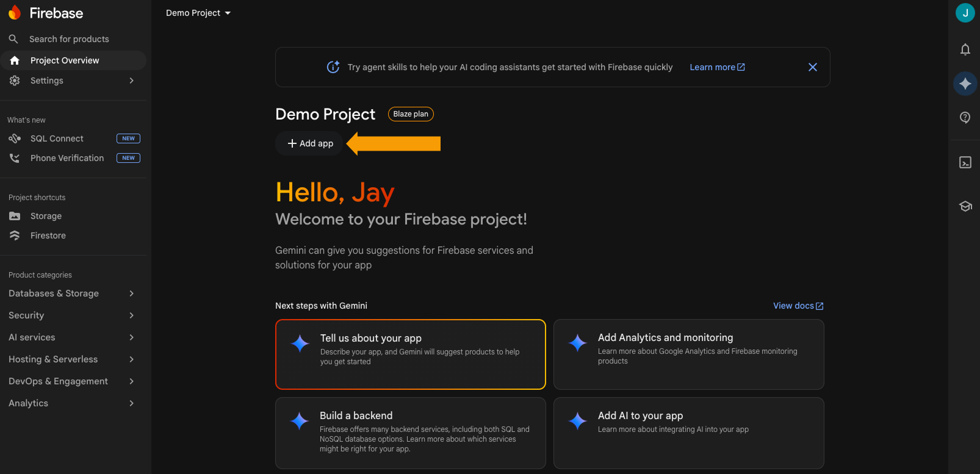Click the Blaze plan badge
980x474 pixels.
click(411, 114)
